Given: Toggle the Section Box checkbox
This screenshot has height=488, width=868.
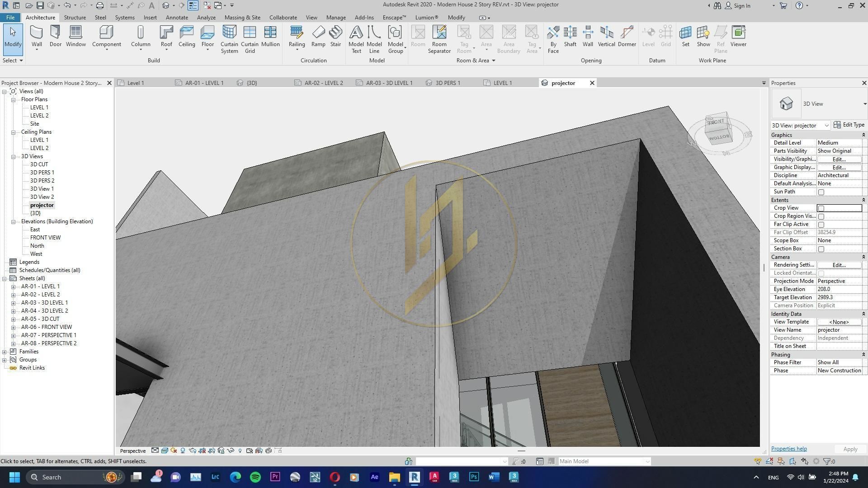Looking at the screenshot, I should tap(821, 249).
